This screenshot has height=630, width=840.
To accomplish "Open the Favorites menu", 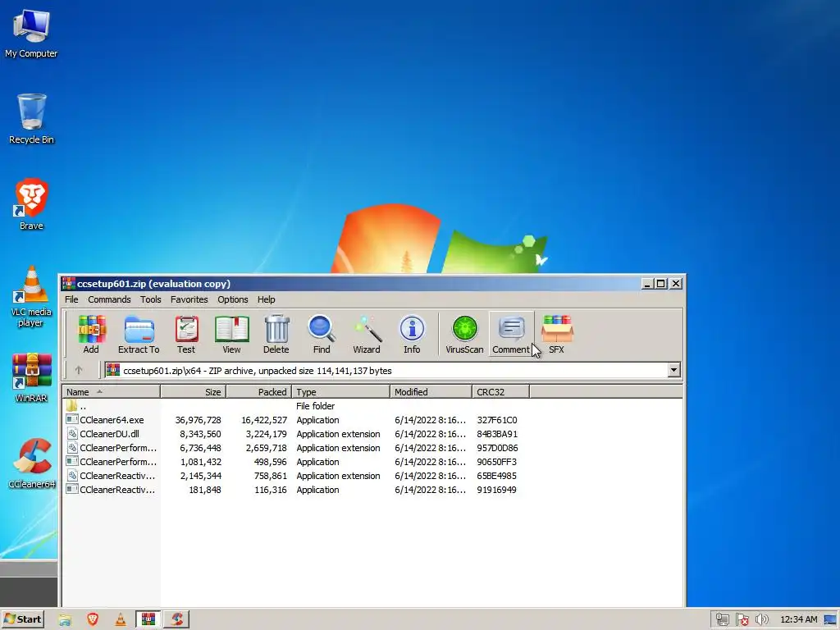I will (189, 299).
